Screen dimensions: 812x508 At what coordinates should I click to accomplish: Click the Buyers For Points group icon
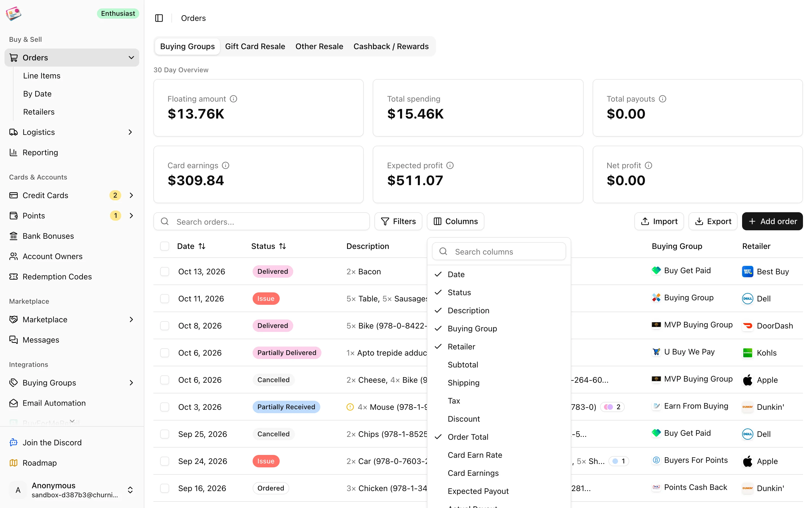[x=656, y=460]
